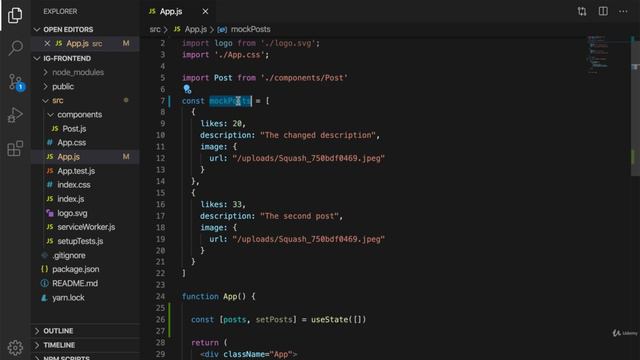640x360 pixels.
Task: Open the Manage gear settings icon
Action: coord(15,348)
